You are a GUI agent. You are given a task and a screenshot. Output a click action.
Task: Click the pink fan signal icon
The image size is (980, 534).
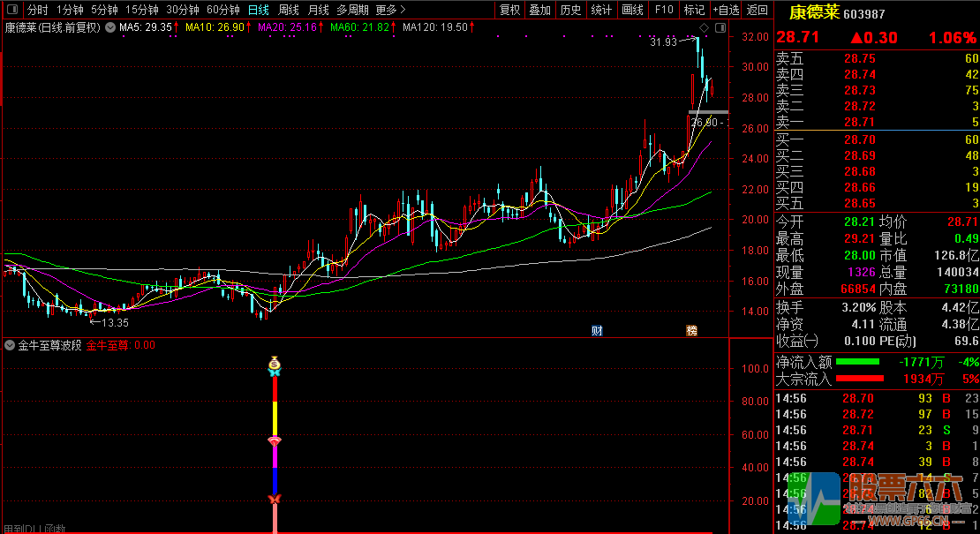pos(275,441)
